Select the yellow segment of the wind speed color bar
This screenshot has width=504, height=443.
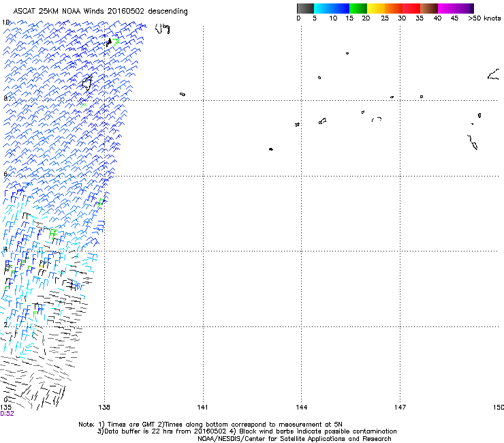(x=376, y=8)
